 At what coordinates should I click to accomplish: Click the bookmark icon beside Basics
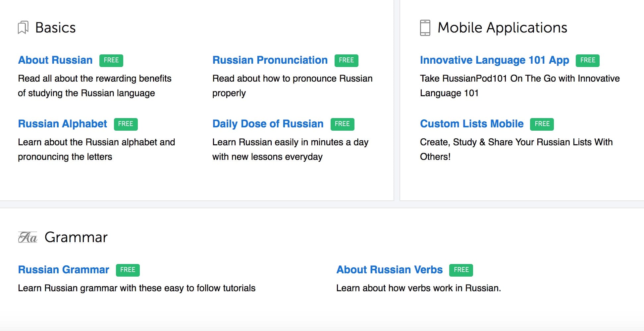(23, 28)
